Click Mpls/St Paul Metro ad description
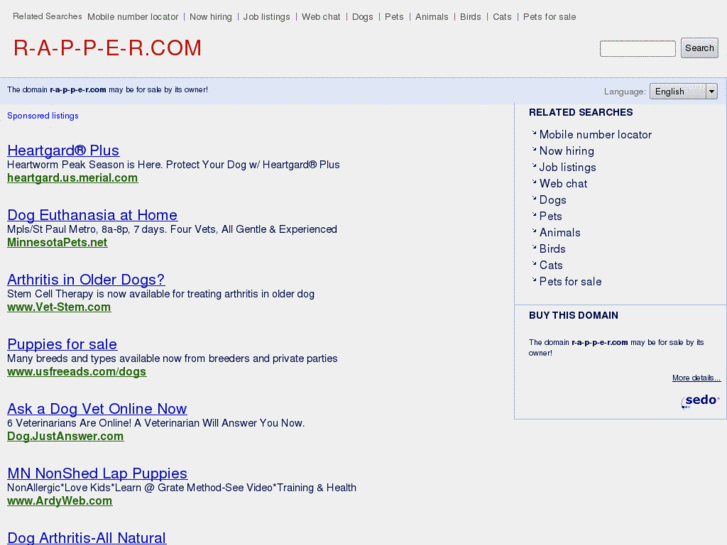Screen dimensions: 727x545 coord(172,229)
